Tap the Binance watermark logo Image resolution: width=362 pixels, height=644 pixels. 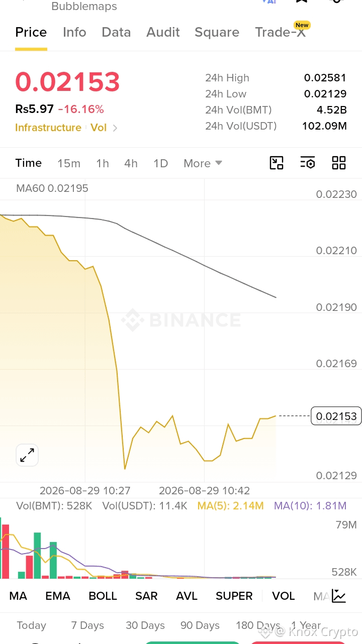(x=181, y=320)
